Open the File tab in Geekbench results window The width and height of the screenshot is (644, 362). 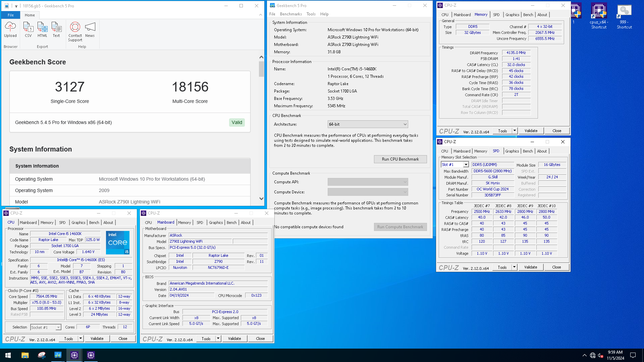point(11,15)
